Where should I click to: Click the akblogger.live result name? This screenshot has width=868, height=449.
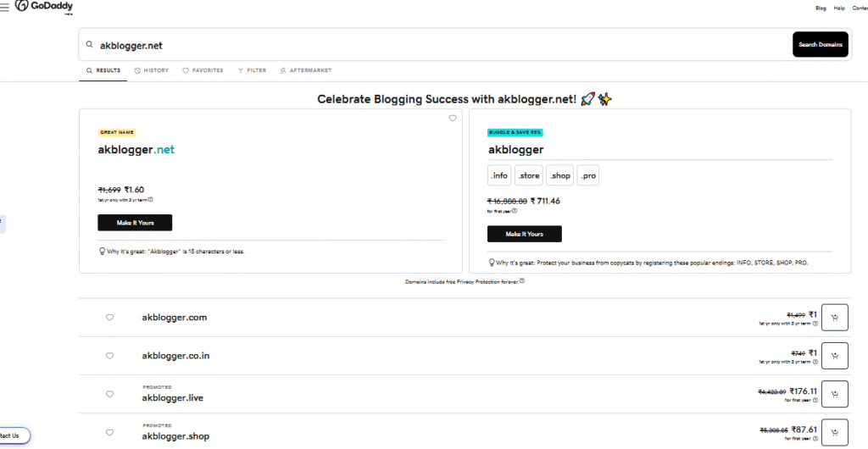pyautogui.click(x=172, y=397)
